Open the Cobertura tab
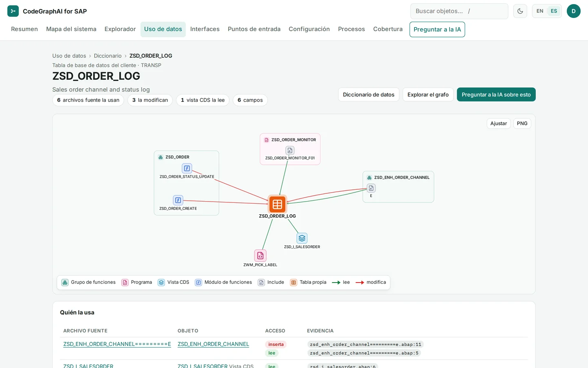 point(388,29)
